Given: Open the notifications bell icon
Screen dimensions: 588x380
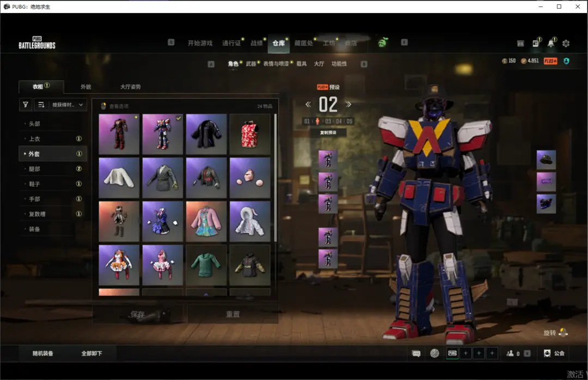Looking at the screenshot, I should pos(551,43).
